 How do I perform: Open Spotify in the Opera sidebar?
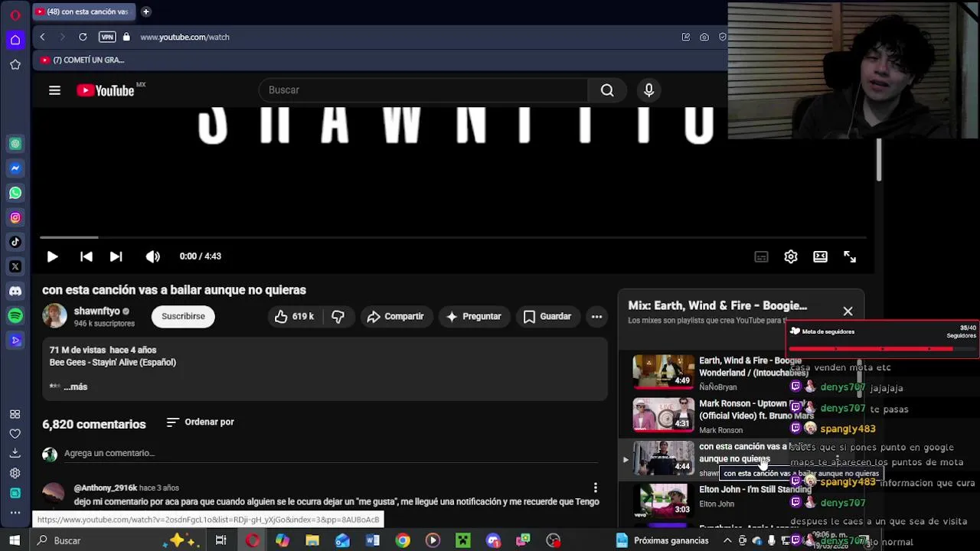[15, 315]
